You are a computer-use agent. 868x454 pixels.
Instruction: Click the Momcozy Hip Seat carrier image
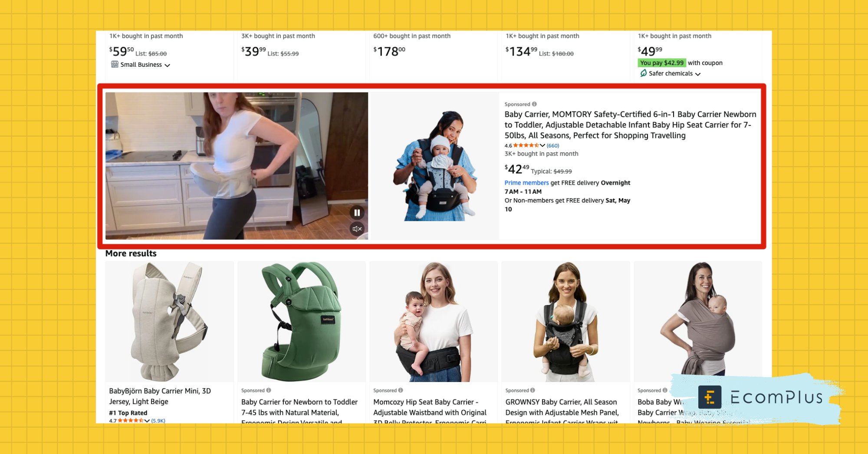[x=434, y=321]
